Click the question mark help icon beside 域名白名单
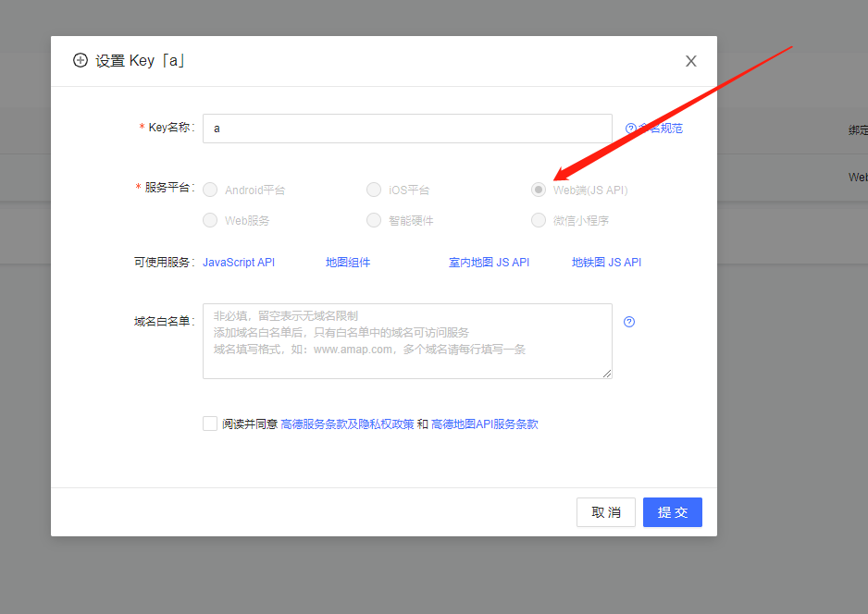This screenshot has height=614, width=868. click(x=629, y=321)
